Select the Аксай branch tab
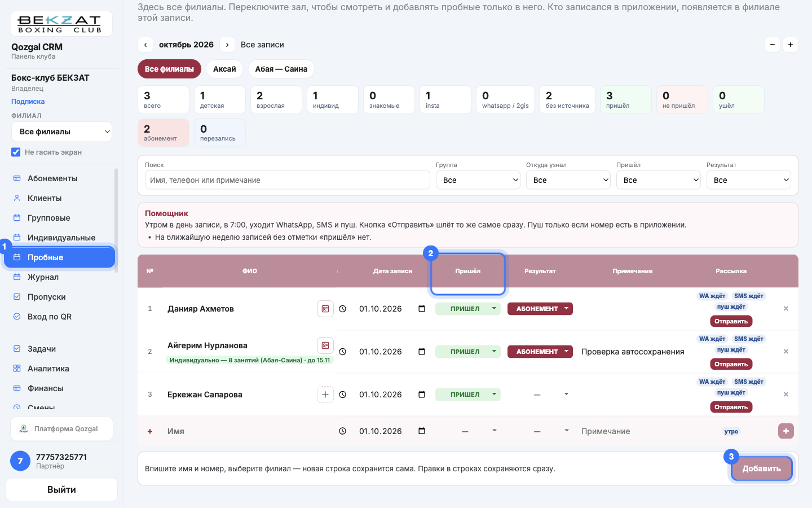Image resolution: width=812 pixels, height=508 pixels. (x=224, y=69)
